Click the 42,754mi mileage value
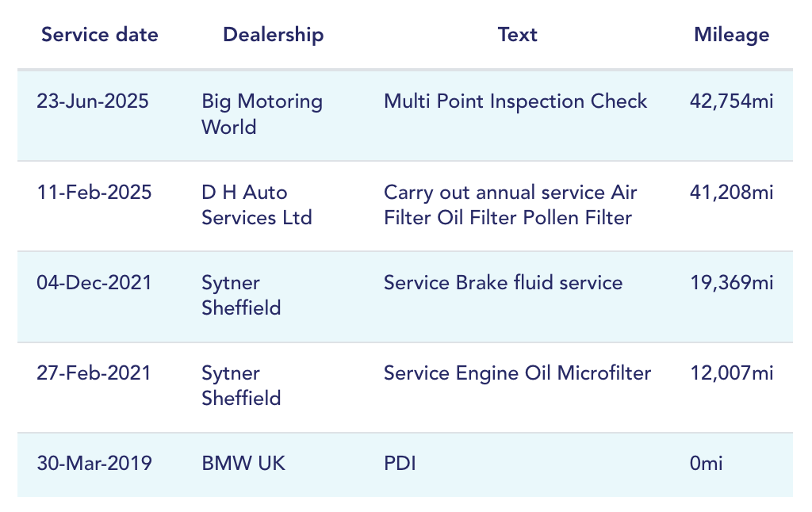This screenshot has height=512, width=812. 732,102
